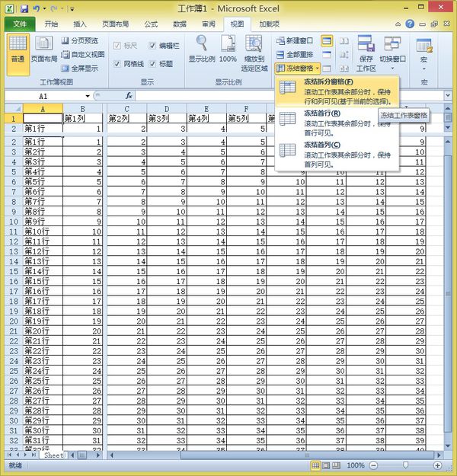Viewport: 457px width, 476px height.
Task: Set zoom to 100% in ribbon
Action: [x=228, y=50]
